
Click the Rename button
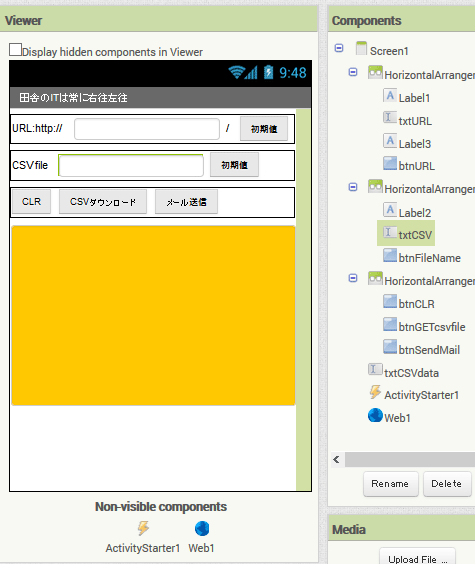coord(391,484)
